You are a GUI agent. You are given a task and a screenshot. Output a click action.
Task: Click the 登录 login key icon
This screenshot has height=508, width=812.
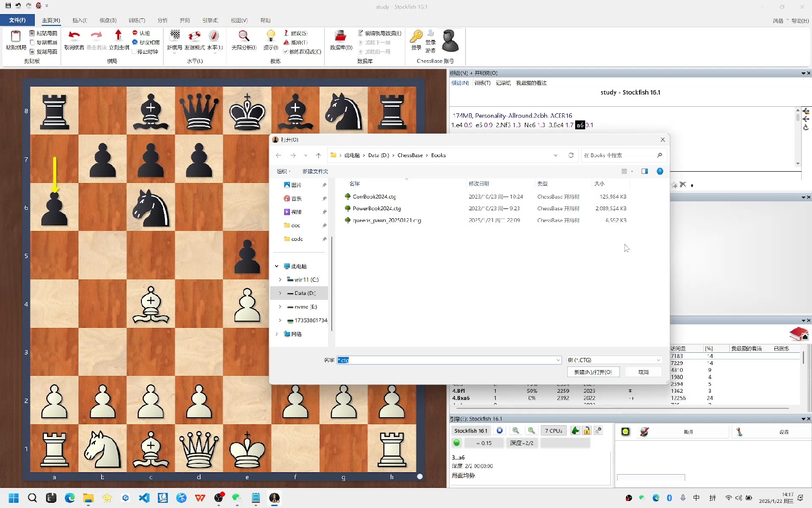pos(416,36)
